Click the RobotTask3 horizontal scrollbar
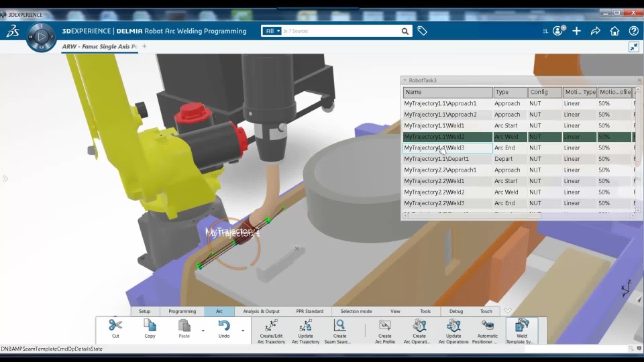644x362 pixels. tap(519, 215)
